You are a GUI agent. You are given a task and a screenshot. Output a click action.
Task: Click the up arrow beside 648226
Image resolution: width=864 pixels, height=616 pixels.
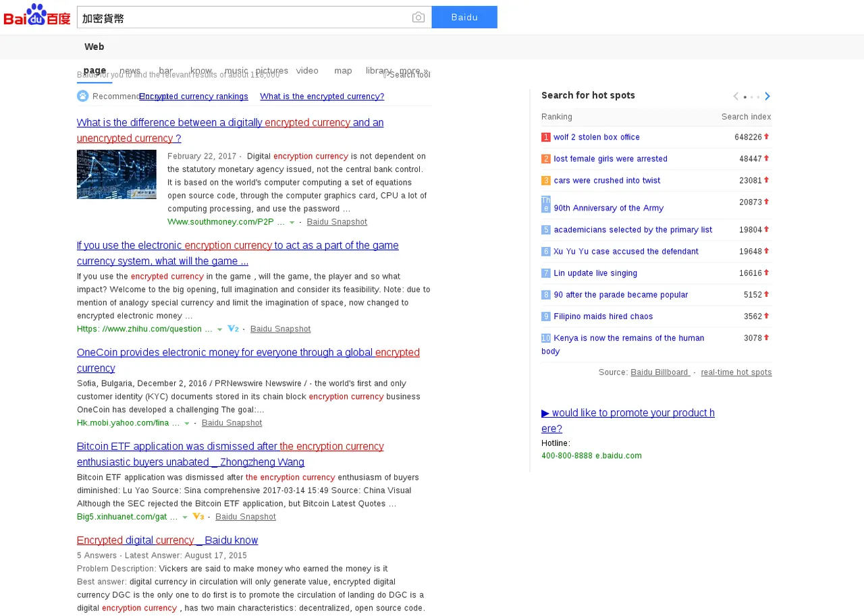tap(767, 136)
